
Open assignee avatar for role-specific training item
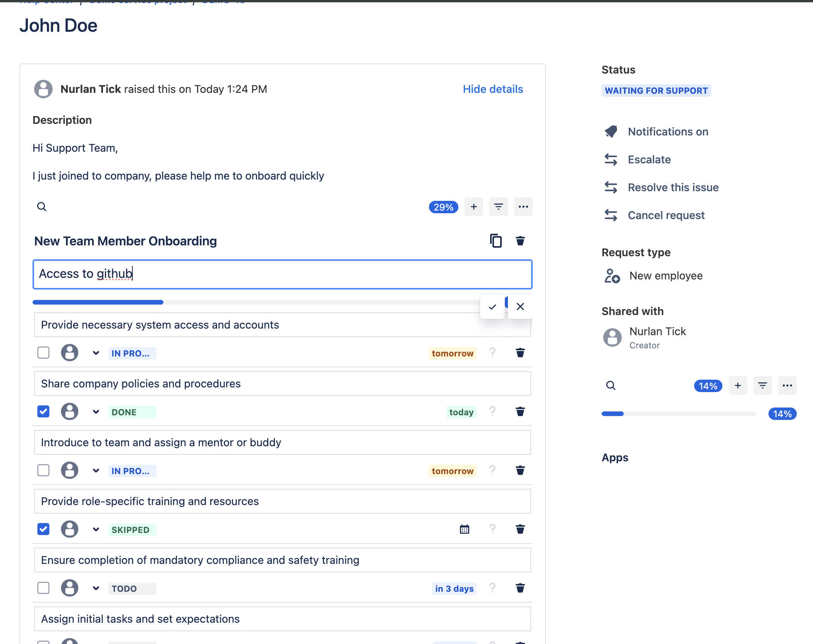coord(70,529)
